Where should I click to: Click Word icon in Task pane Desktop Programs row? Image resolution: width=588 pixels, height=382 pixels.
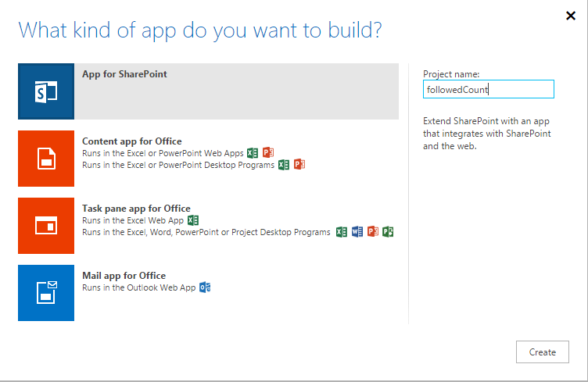tap(357, 232)
